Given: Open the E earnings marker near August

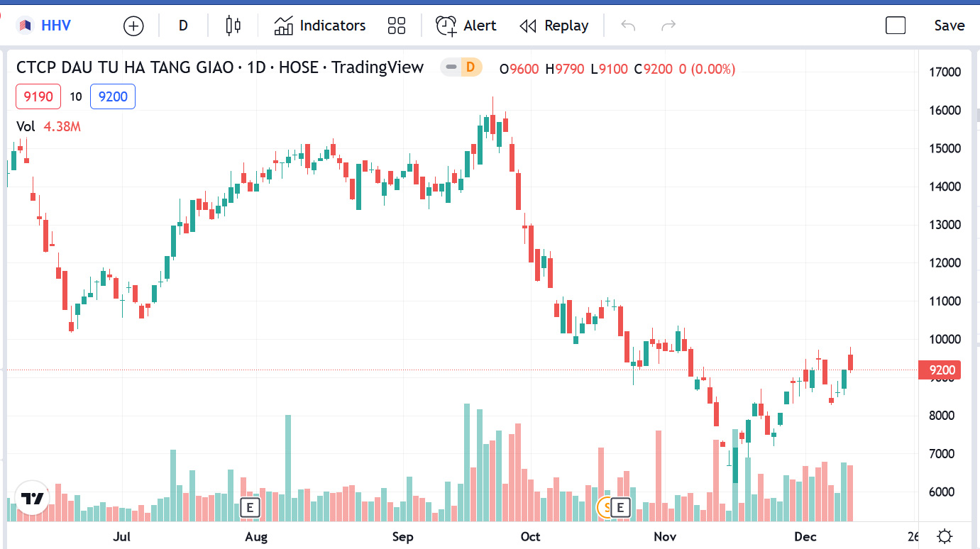Looking at the screenshot, I should tap(249, 507).
